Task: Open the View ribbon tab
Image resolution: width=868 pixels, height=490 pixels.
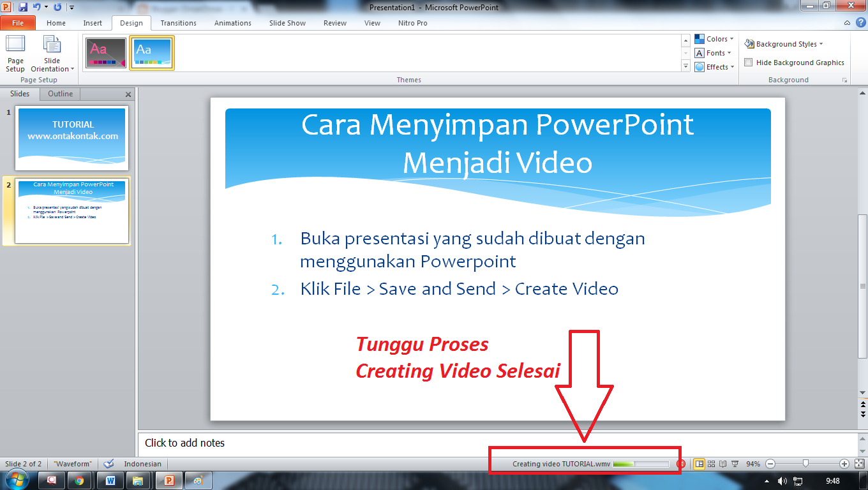Action: [x=372, y=23]
